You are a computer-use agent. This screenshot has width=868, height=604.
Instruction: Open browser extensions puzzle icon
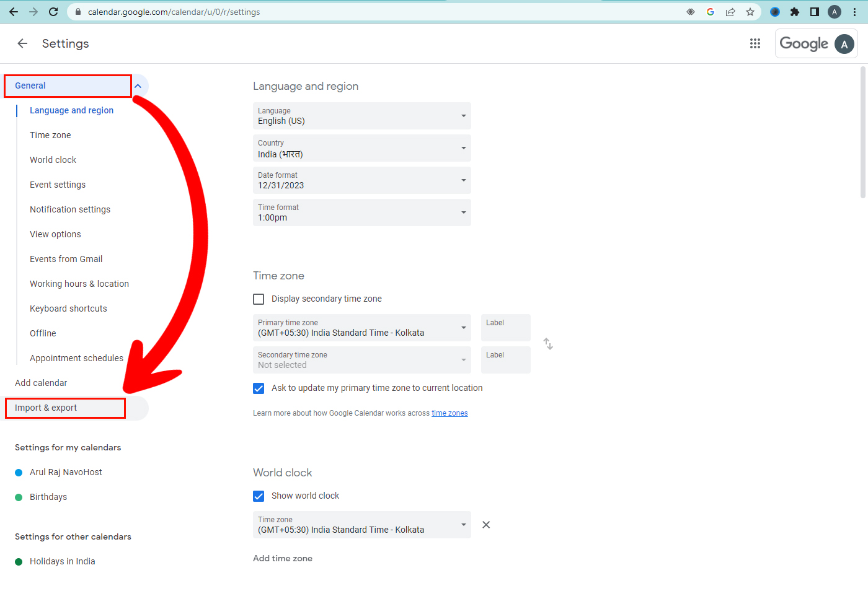click(x=795, y=12)
